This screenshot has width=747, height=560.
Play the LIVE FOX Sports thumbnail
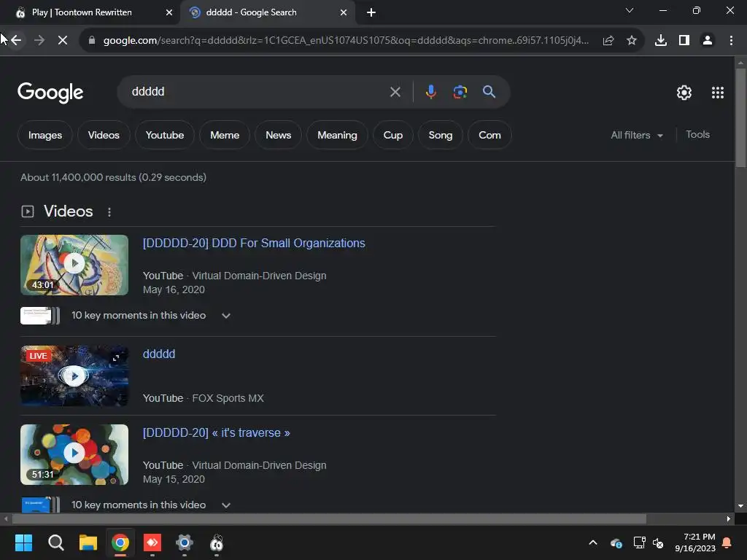[x=74, y=376]
